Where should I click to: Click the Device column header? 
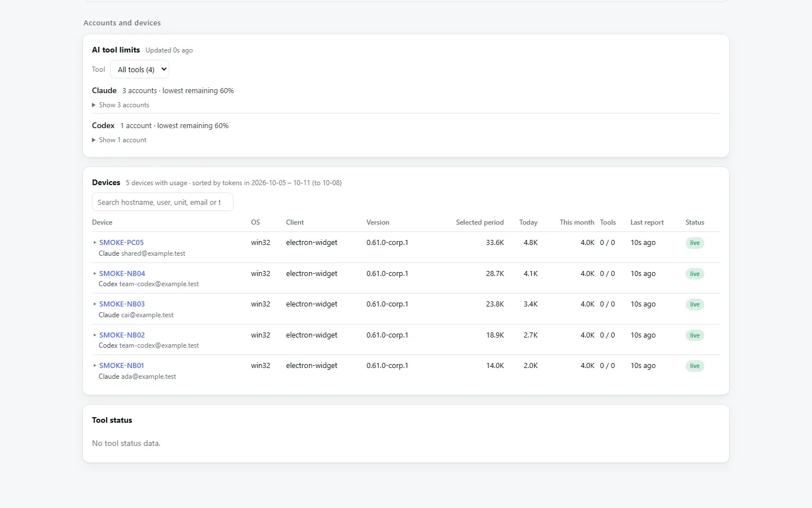tap(102, 222)
